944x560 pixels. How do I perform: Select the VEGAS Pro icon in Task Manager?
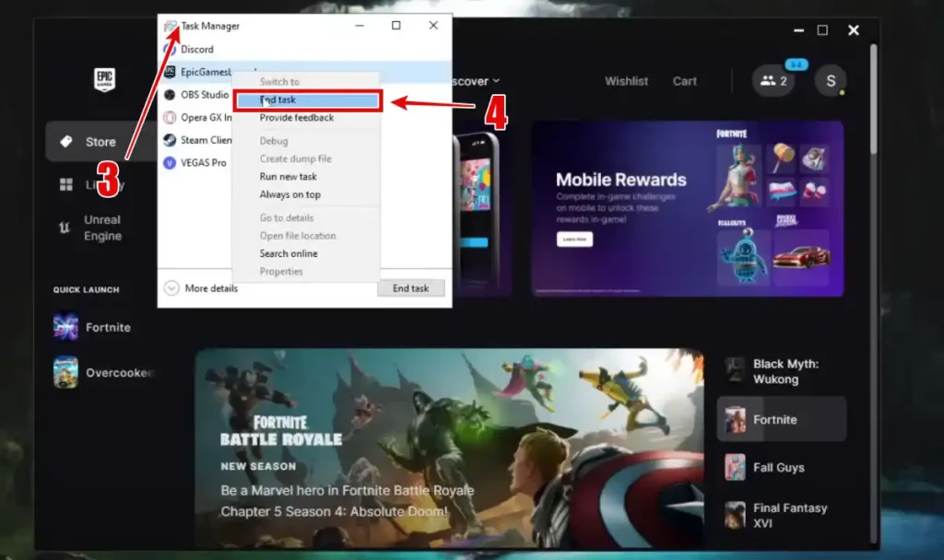pos(170,163)
